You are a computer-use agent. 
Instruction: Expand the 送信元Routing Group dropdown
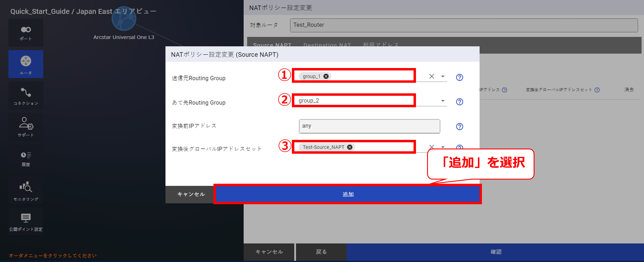click(443, 76)
